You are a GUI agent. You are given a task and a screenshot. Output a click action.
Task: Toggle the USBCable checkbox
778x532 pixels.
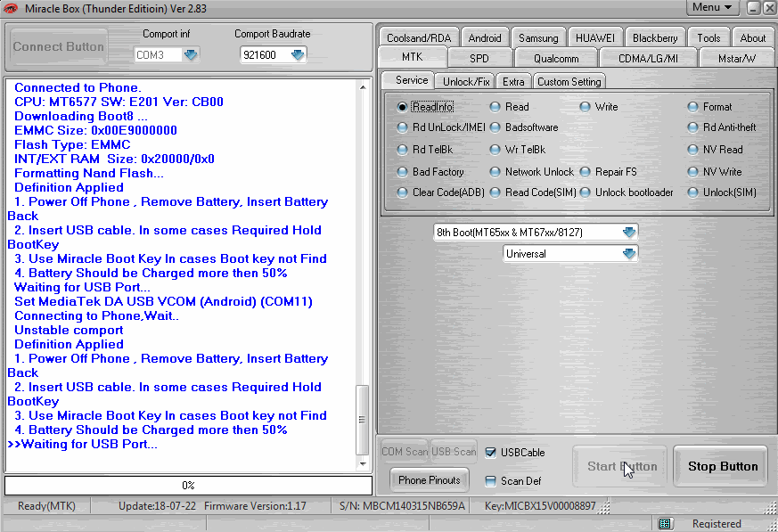coord(490,452)
